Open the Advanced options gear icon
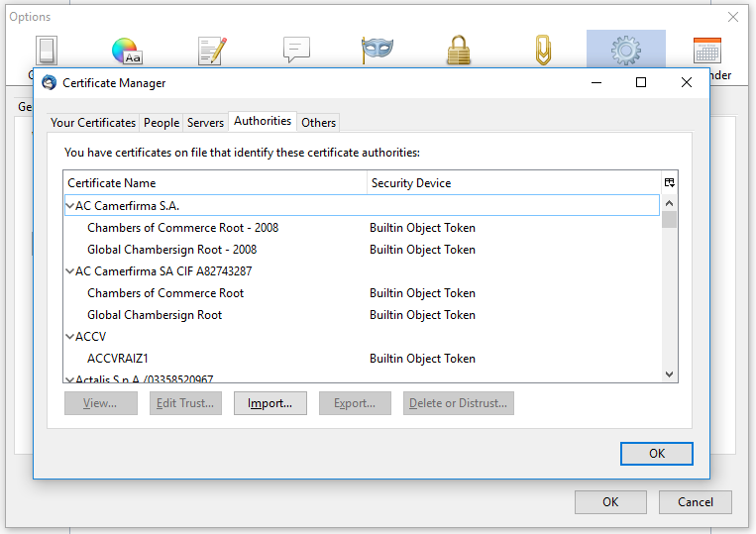This screenshot has height=534, width=756. click(625, 51)
